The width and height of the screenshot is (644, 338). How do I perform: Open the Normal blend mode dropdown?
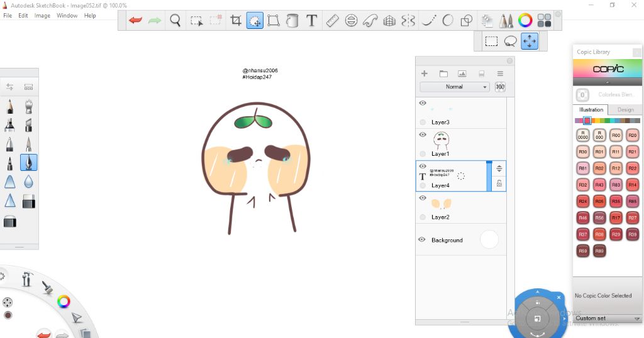tap(455, 87)
